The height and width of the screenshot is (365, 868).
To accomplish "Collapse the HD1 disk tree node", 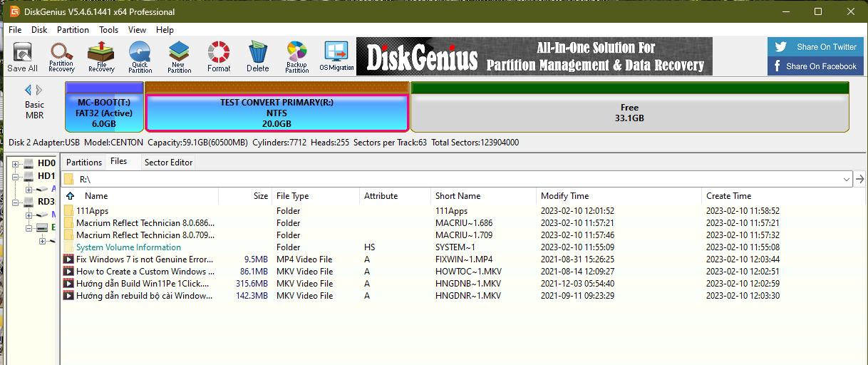I will [16, 176].
